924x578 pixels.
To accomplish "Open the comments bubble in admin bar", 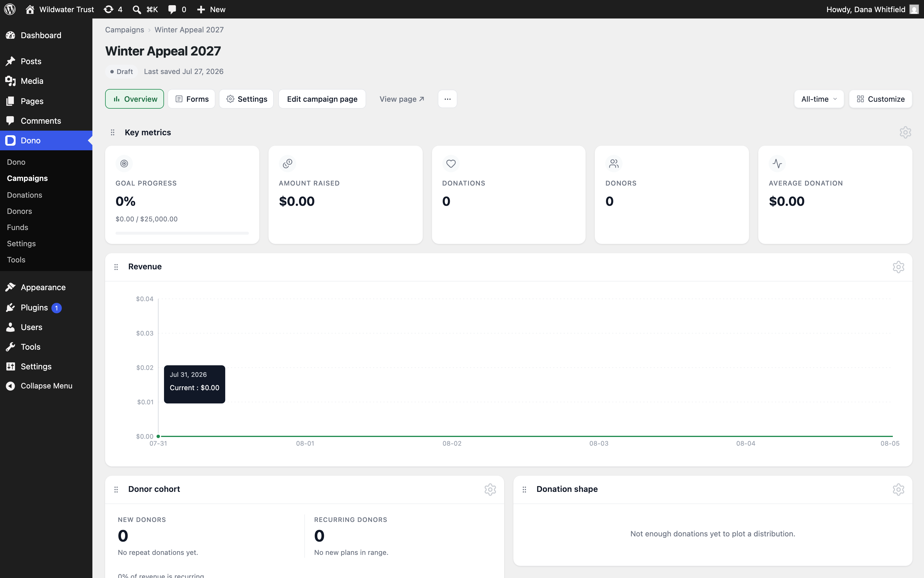I will 177,9.
